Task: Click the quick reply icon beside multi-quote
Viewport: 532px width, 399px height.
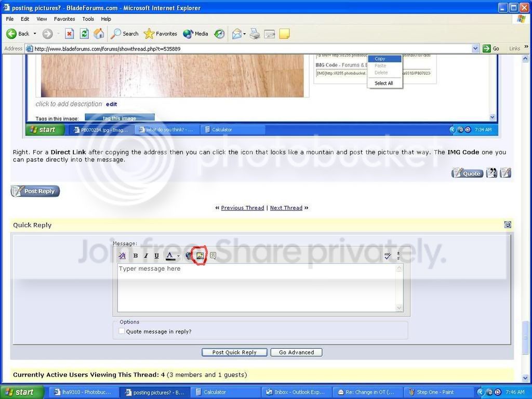Action: tap(505, 173)
